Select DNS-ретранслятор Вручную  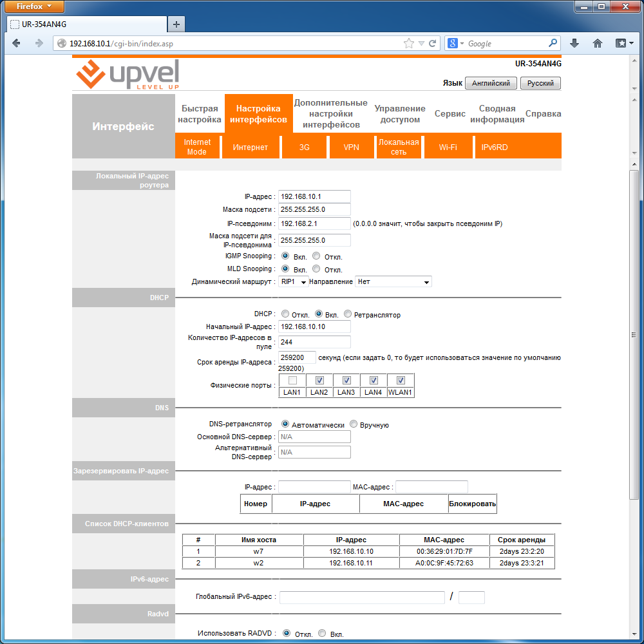[x=353, y=424]
